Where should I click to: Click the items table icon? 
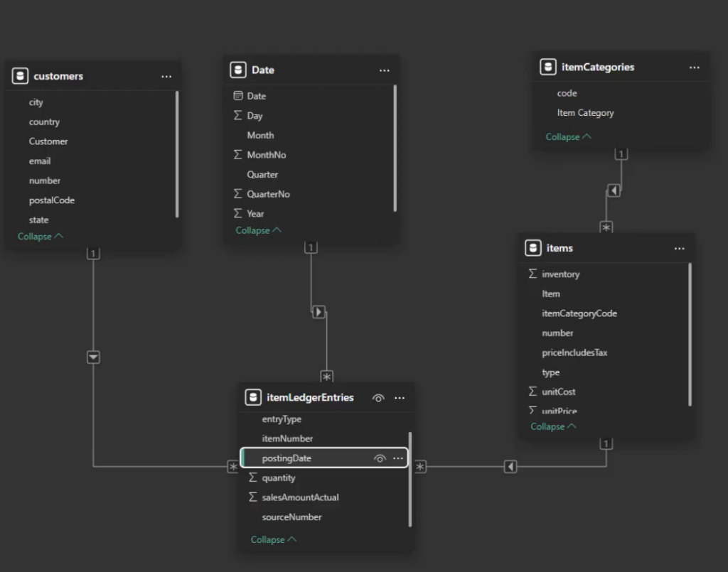coord(533,248)
